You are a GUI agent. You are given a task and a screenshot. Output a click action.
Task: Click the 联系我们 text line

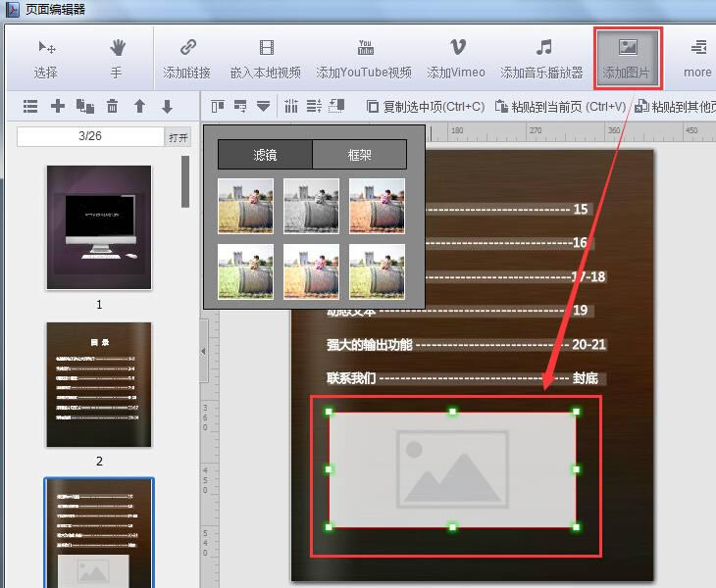point(351,378)
